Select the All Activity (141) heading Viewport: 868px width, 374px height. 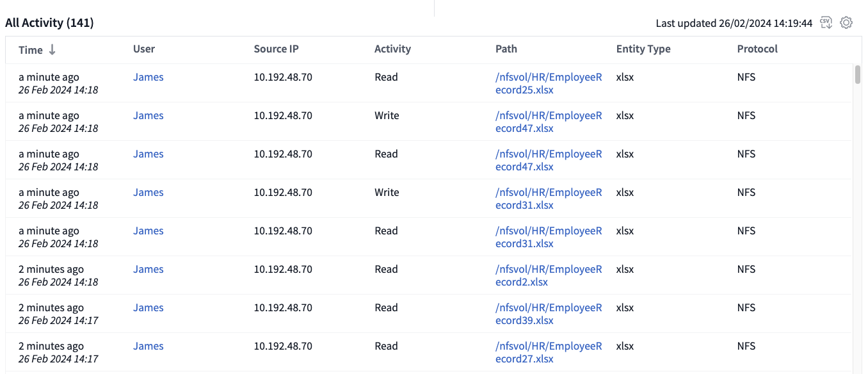point(49,22)
